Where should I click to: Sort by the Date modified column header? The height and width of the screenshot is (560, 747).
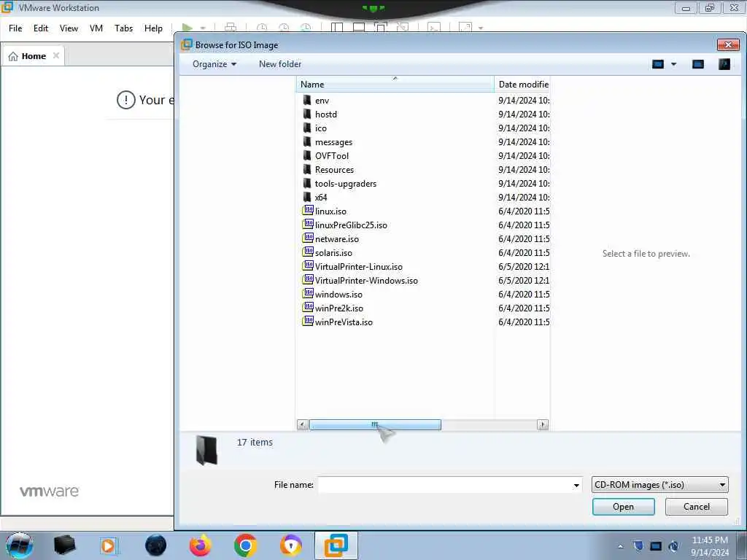[522, 85]
